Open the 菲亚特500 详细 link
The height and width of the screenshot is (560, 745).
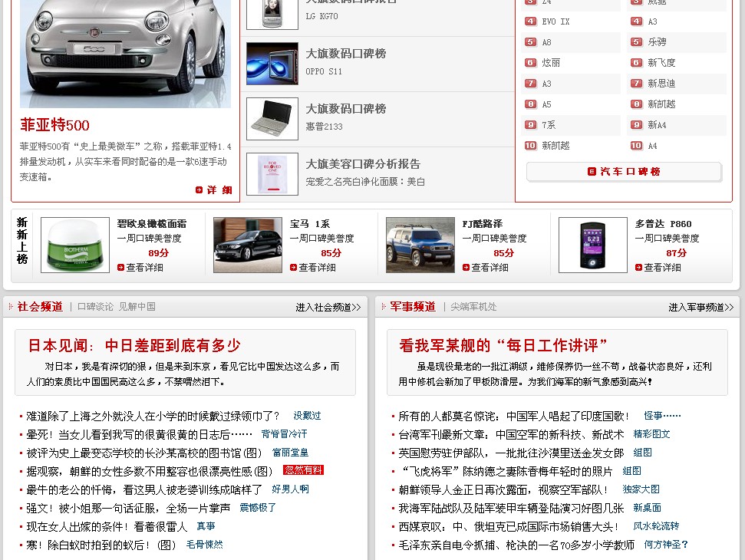pyautogui.click(x=214, y=190)
